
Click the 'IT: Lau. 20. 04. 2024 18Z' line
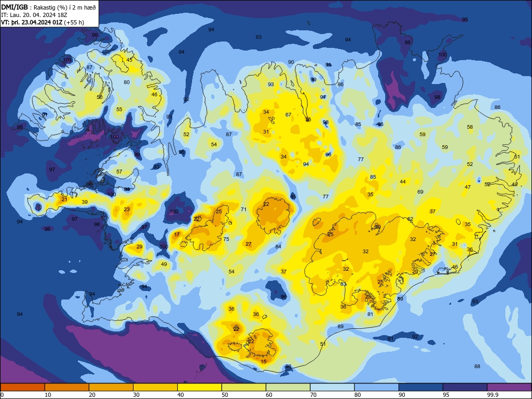pos(34,15)
